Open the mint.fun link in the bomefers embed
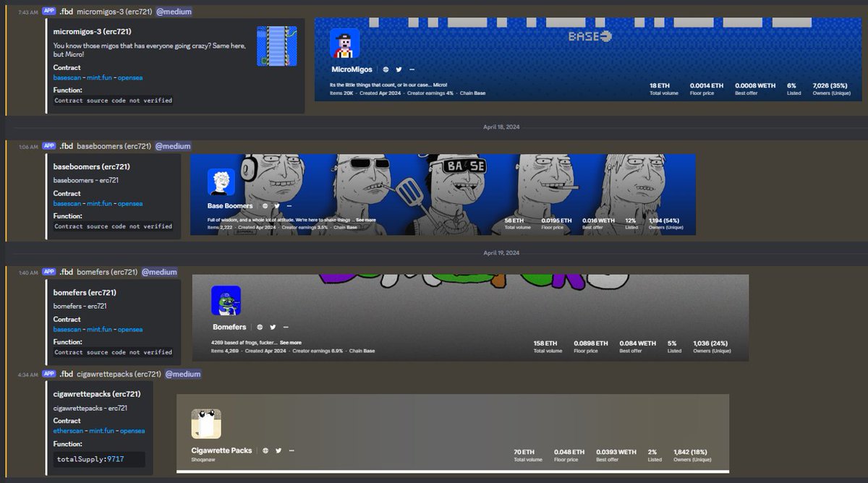The image size is (868, 483). coord(101,330)
